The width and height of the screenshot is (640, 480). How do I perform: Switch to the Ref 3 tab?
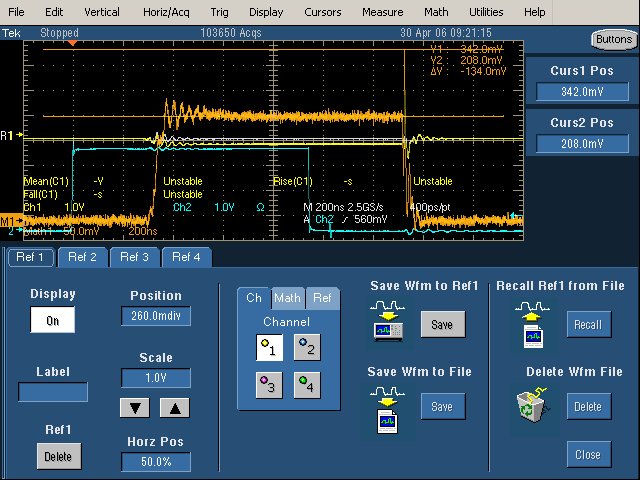[x=134, y=257]
